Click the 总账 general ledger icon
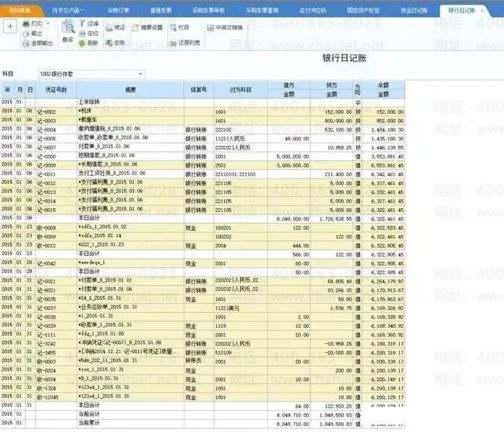This screenshot has height=432, width=504. point(109,43)
